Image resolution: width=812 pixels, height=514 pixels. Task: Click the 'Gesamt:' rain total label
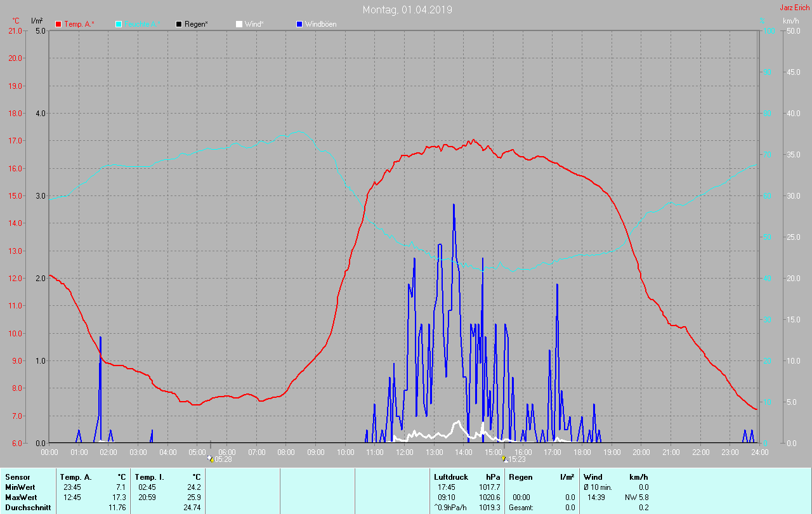521,507
